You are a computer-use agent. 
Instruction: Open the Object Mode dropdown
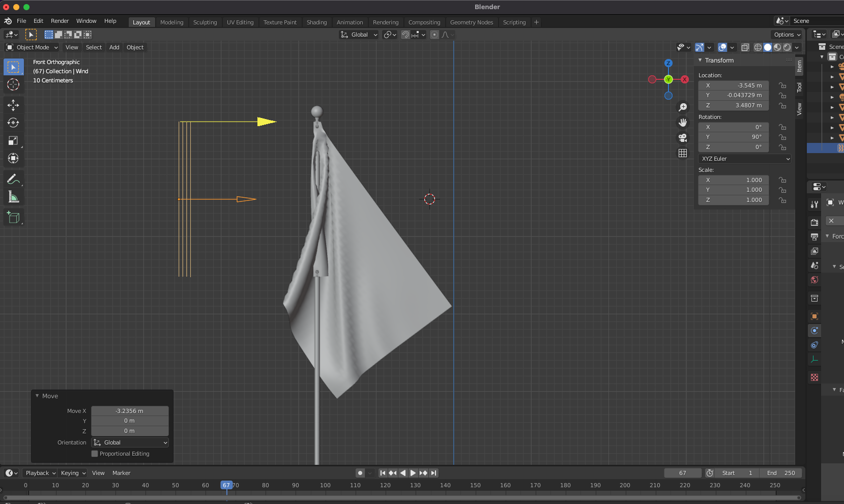point(32,47)
